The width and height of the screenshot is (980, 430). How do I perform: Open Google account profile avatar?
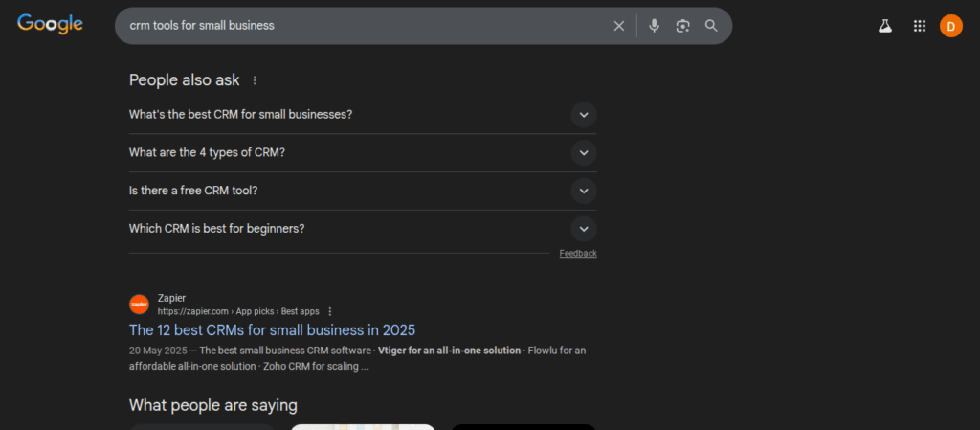[950, 27]
